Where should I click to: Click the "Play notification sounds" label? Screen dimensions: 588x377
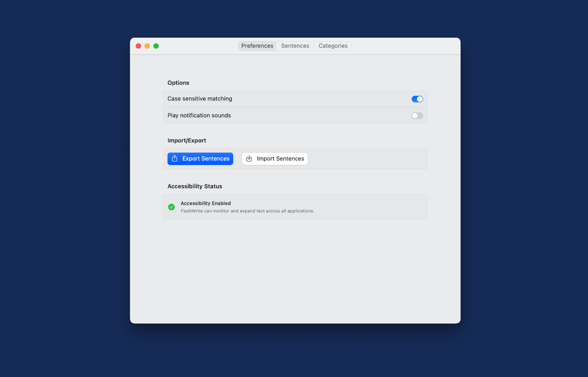(x=199, y=116)
